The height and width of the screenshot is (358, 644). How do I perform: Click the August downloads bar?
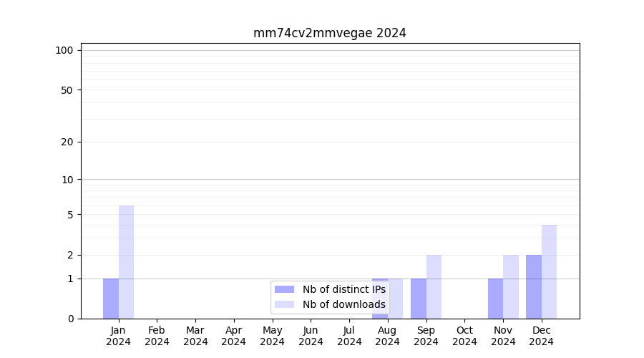click(x=396, y=299)
